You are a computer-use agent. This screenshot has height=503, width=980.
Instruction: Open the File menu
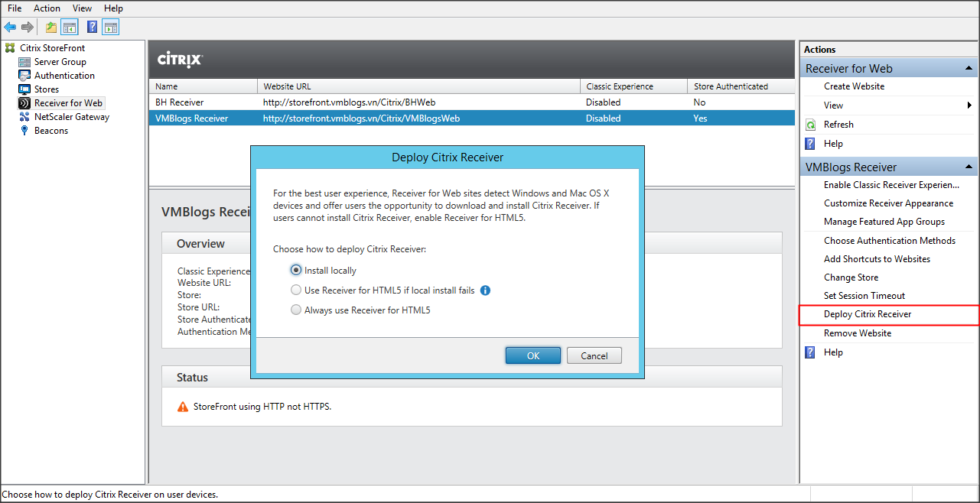[x=15, y=8]
